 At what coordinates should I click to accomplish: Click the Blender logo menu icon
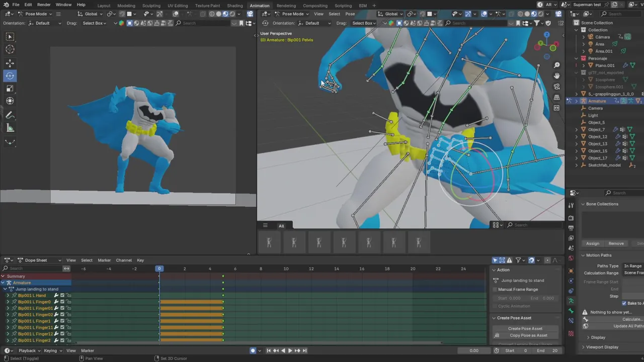(x=6, y=5)
